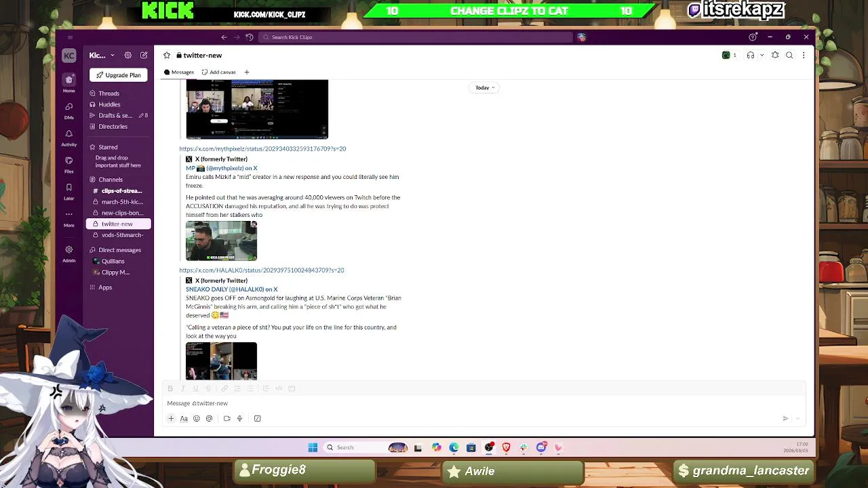Toggle the sidebar hamburger menu
The image size is (868, 488).
[71, 37]
